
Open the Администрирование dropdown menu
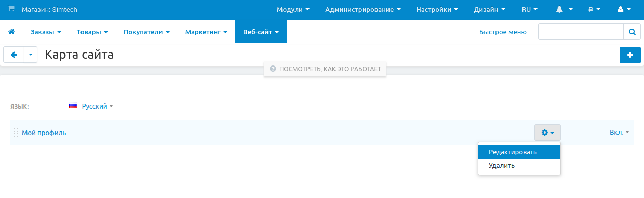pyautogui.click(x=363, y=10)
